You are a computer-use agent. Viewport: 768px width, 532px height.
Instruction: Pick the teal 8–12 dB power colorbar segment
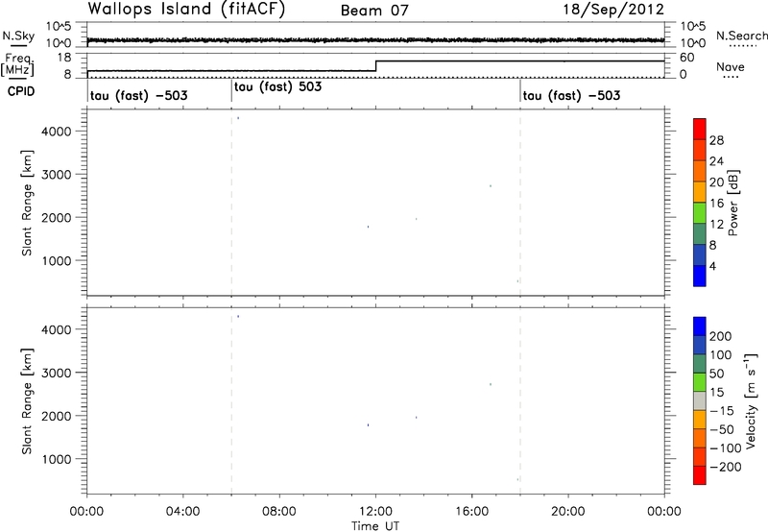[700, 234]
